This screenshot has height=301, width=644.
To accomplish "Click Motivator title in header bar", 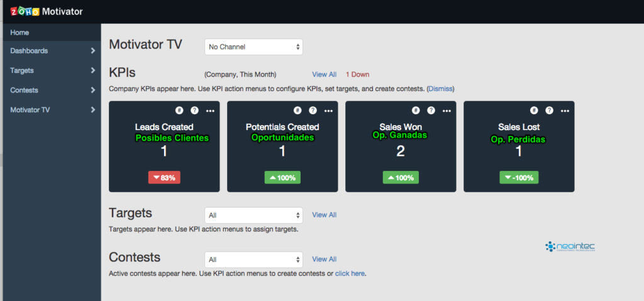I will [x=63, y=11].
